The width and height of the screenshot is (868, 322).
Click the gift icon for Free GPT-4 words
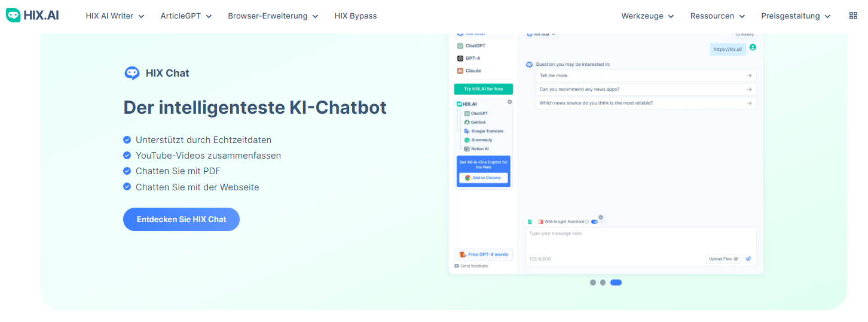(463, 254)
